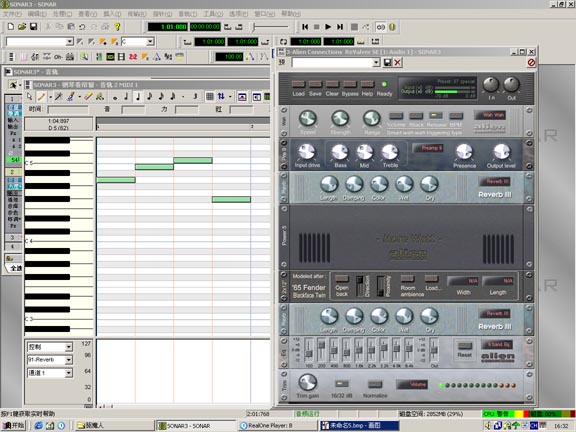This screenshot has height=432, width=576.
Task: Select the Eraser tool in piano roll
Action: coord(88,97)
